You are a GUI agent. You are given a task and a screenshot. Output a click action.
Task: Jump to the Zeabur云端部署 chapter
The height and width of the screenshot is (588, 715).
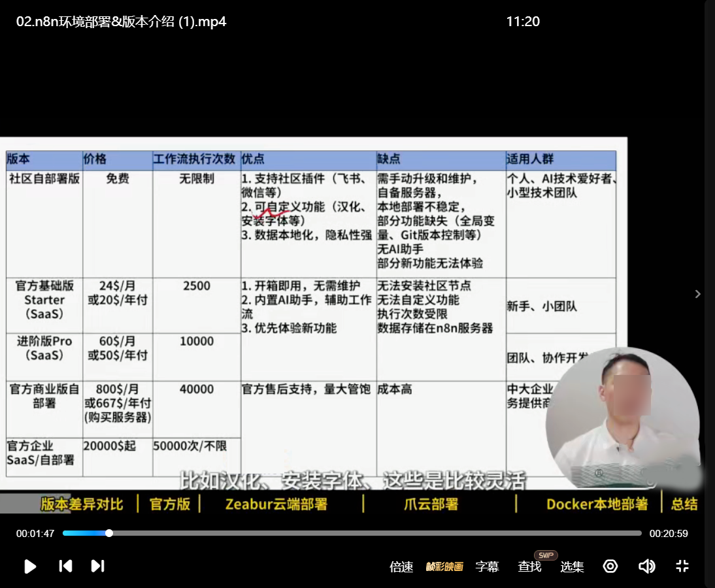pos(276,504)
